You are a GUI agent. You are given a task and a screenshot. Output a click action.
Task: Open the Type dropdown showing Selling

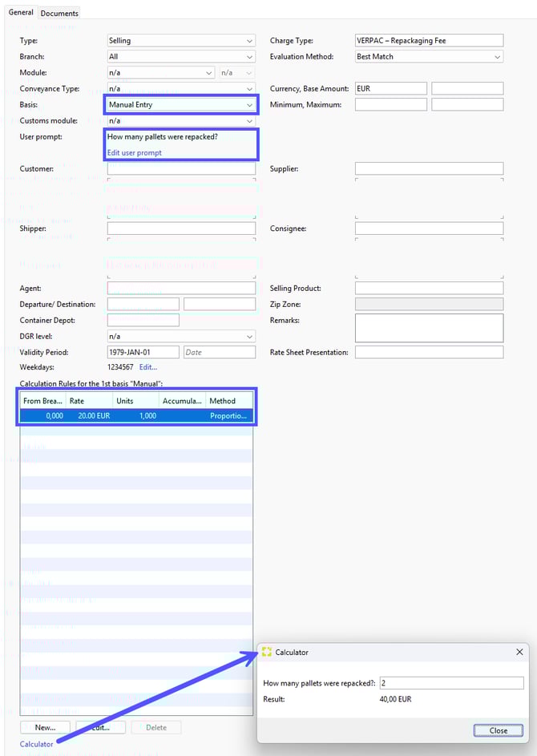point(180,41)
